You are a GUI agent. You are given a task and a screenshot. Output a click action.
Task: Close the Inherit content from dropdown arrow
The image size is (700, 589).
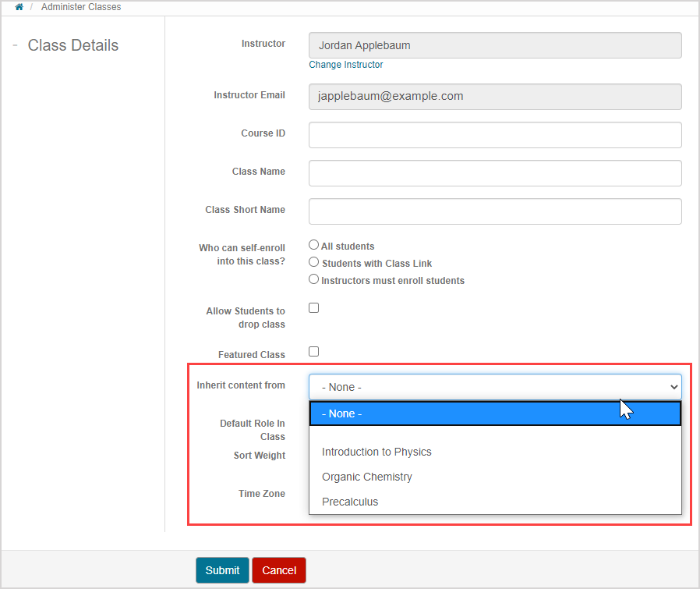click(x=673, y=387)
